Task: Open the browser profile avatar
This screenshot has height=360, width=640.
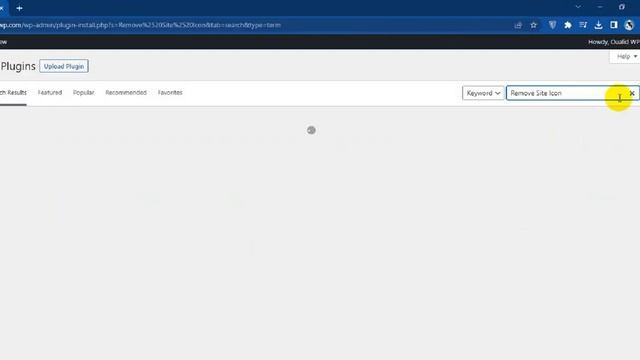Action: (x=629, y=25)
